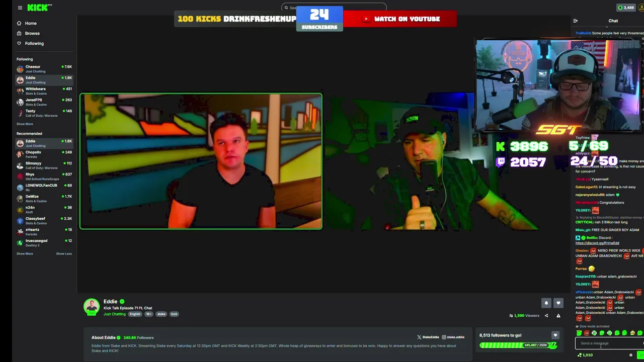Open Slimsyyy channel in Recommended
644x362 pixels.
[x=44, y=165]
